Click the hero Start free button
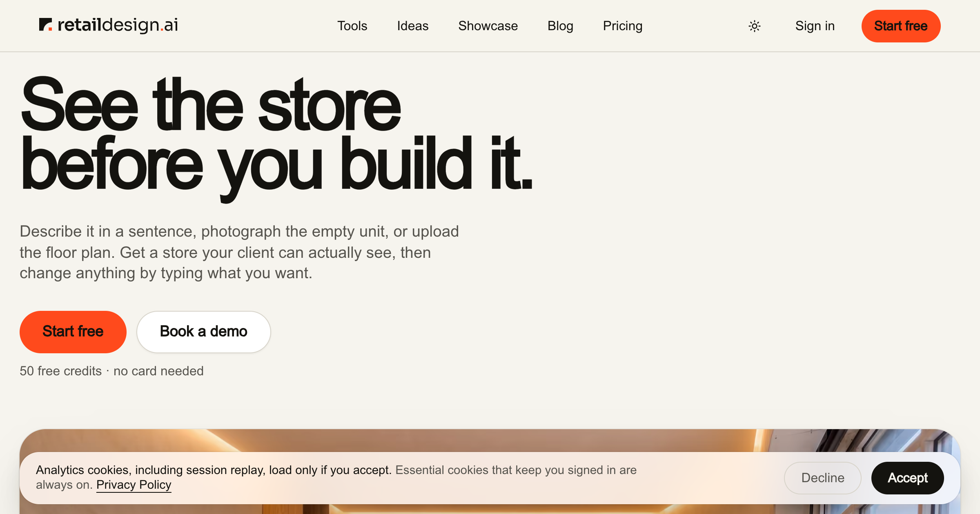Viewport: 980px width, 514px height. click(73, 332)
